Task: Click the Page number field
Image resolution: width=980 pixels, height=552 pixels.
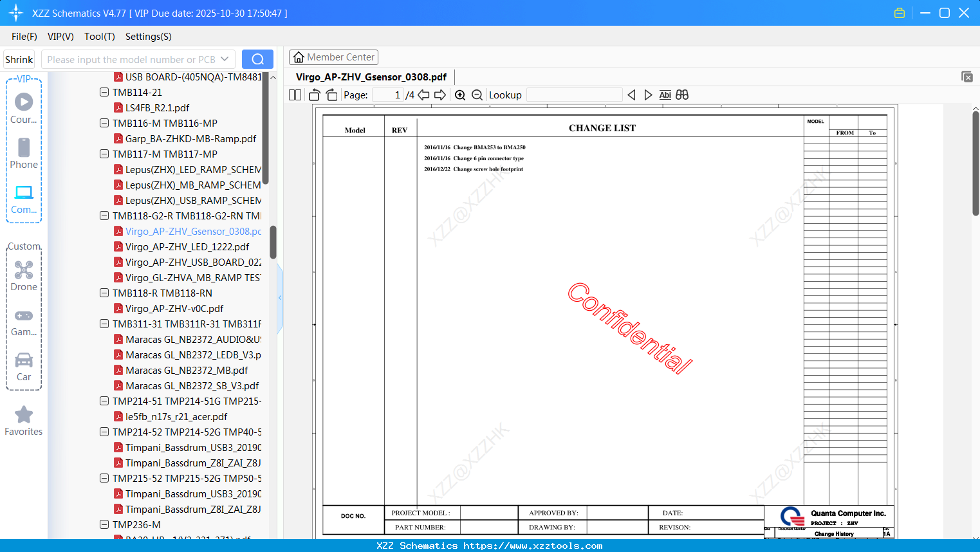Action: pos(388,95)
